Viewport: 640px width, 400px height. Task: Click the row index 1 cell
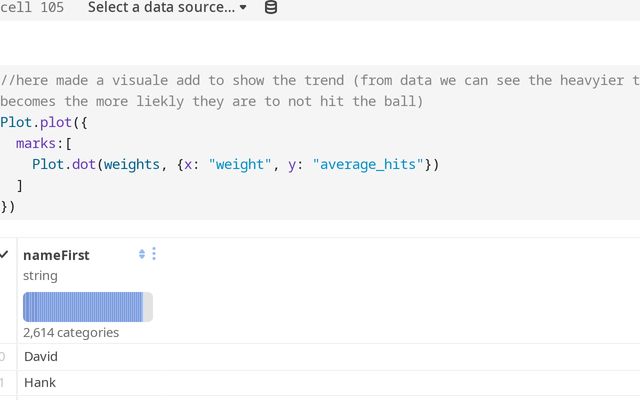[3, 383]
